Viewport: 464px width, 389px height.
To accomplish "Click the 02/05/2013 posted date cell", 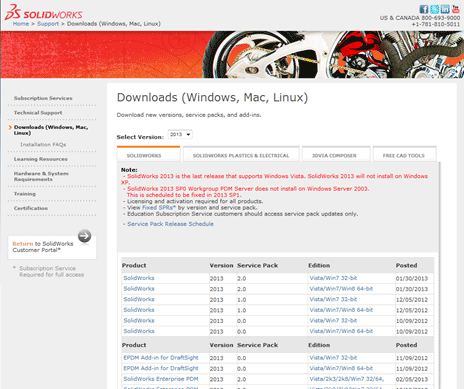I will click(x=412, y=379).
